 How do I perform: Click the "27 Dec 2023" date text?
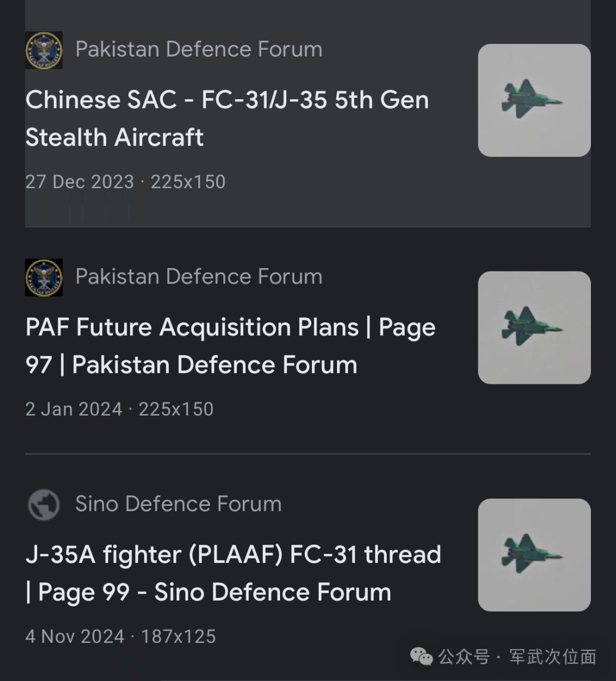79,182
